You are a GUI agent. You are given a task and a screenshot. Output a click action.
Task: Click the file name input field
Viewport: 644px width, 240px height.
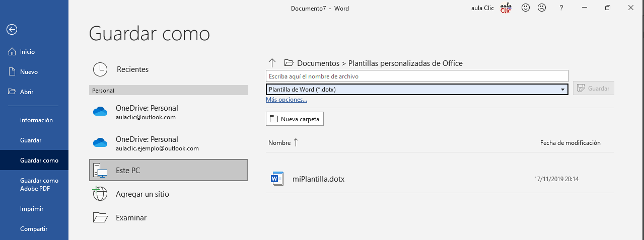(x=416, y=76)
